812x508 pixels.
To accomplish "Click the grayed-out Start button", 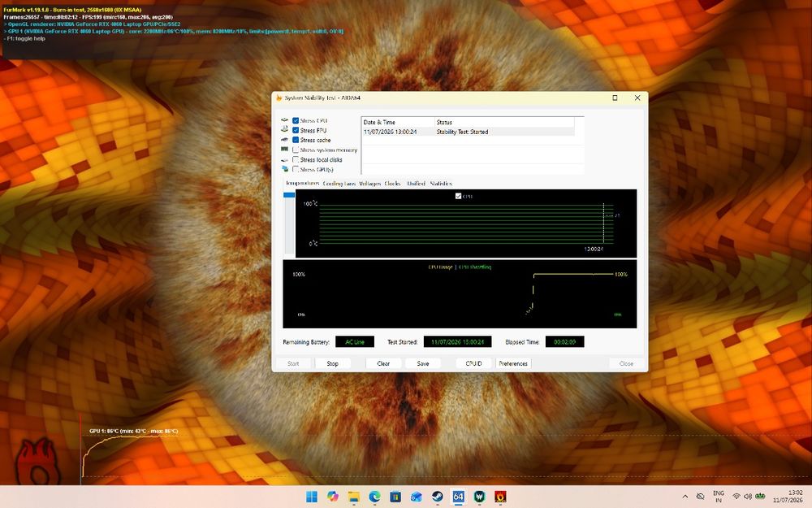I will click(x=293, y=363).
